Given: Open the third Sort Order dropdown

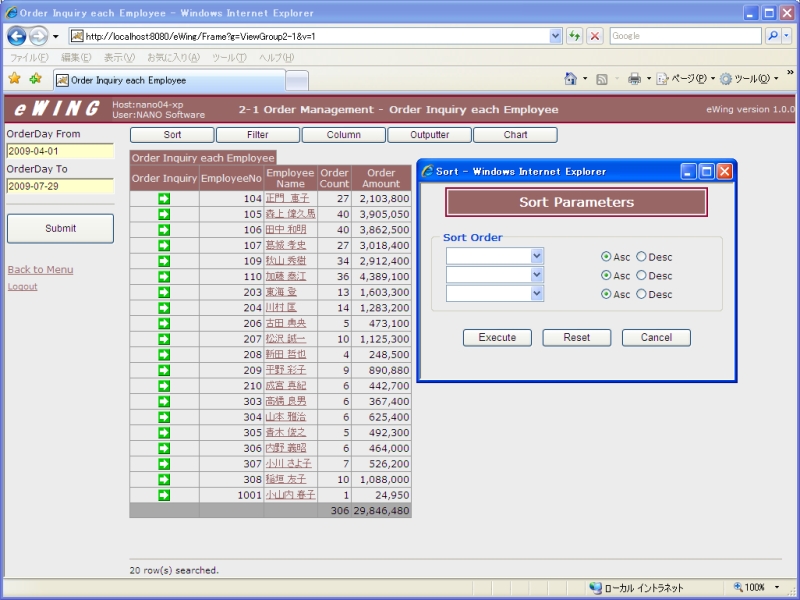Looking at the screenshot, I should tap(495, 293).
